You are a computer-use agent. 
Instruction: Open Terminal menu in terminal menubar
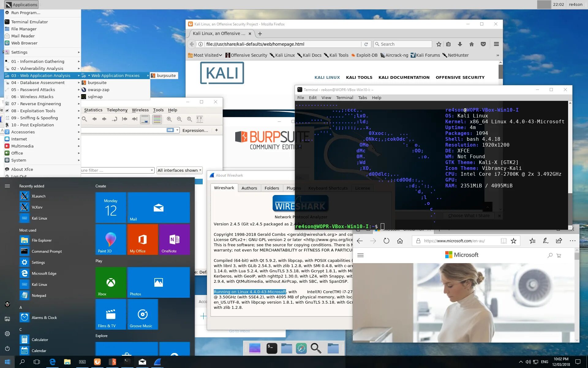tap(344, 98)
